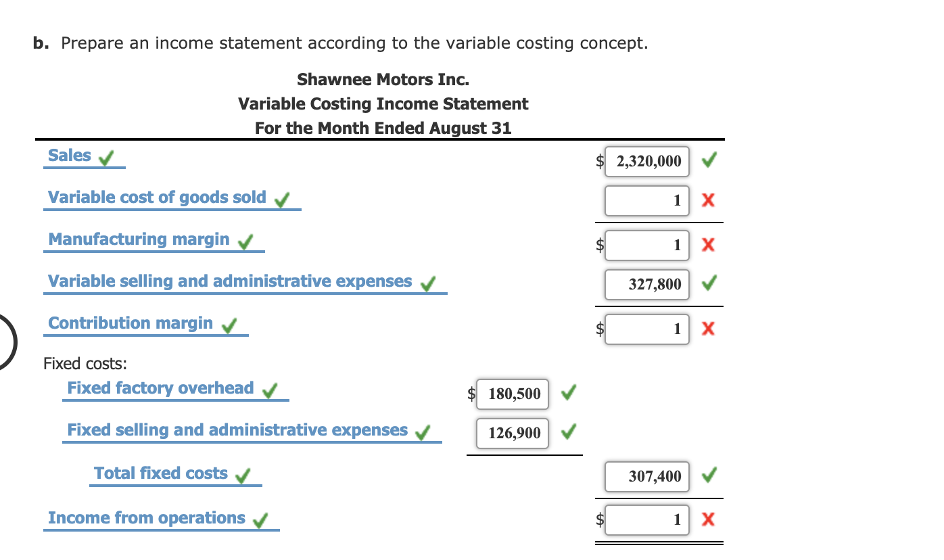The width and height of the screenshot is (944, 560).
Task: Click the green checkmark next to Sales label
Action: coord(106,158)
